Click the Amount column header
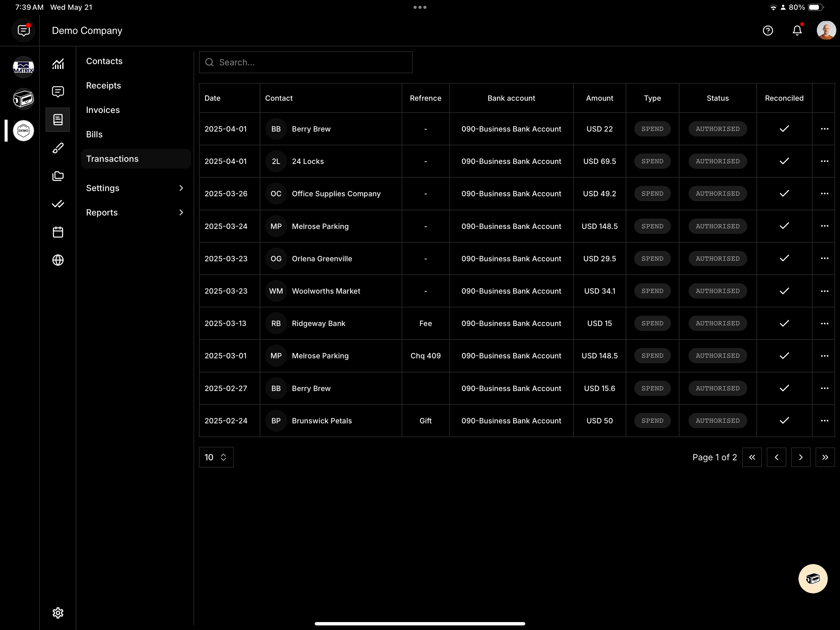The width and height of the screenshot is (840, 630). pyautogui.click(x=599, y=98)
